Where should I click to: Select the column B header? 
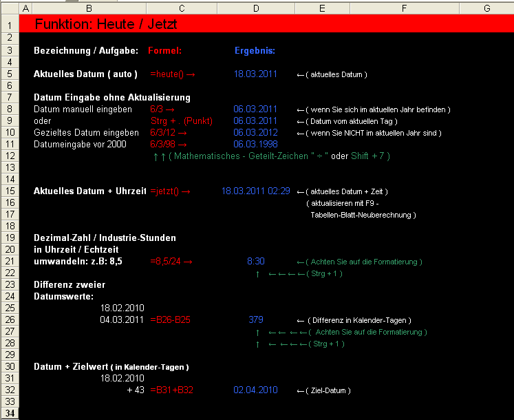(x=89, y=8)
